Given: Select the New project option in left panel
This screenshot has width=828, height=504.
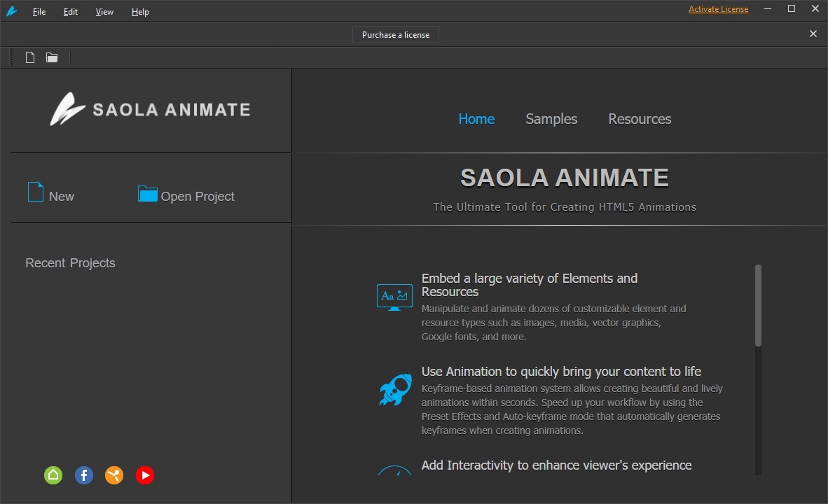Looking at the screenshot, I should 49,196.
